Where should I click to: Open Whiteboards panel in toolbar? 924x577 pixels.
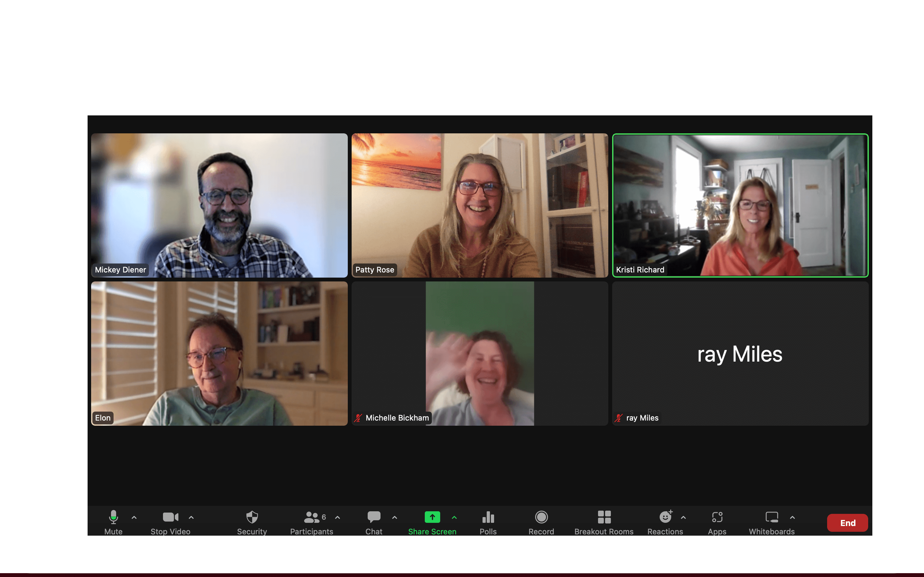click(x=771, y=523)
